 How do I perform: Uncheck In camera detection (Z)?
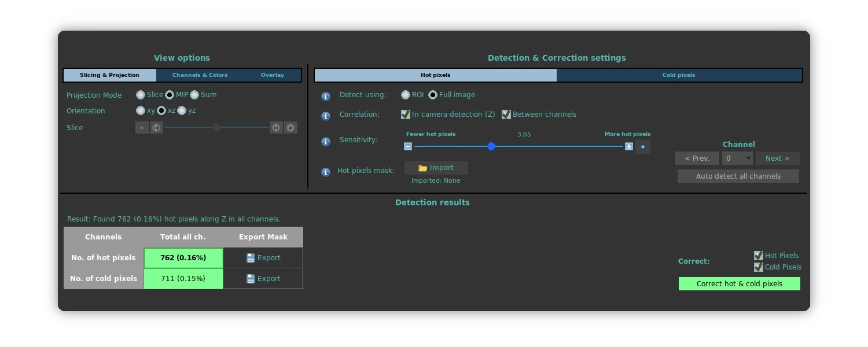pos(406,115)
